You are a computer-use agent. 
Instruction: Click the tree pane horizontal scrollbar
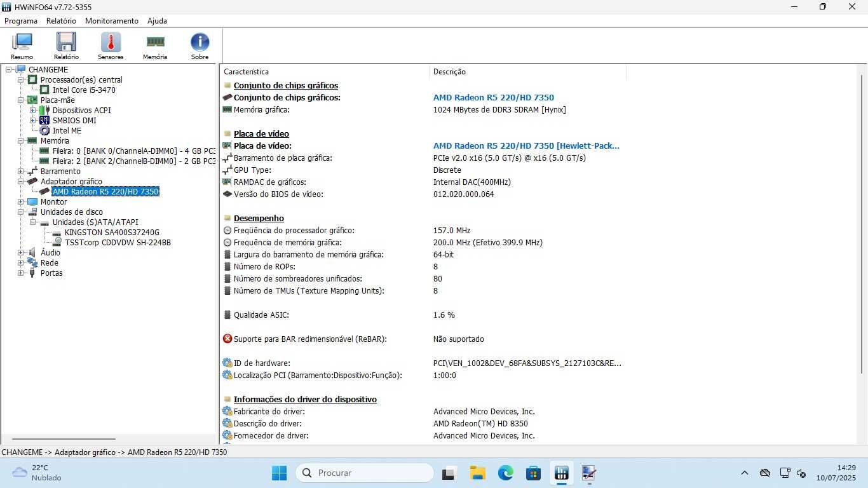point(64,439)
